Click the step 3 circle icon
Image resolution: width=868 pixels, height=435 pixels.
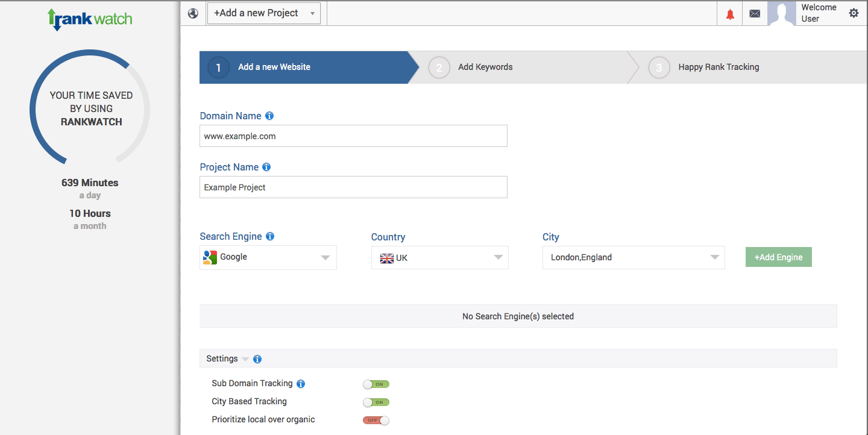coord(659,67)
